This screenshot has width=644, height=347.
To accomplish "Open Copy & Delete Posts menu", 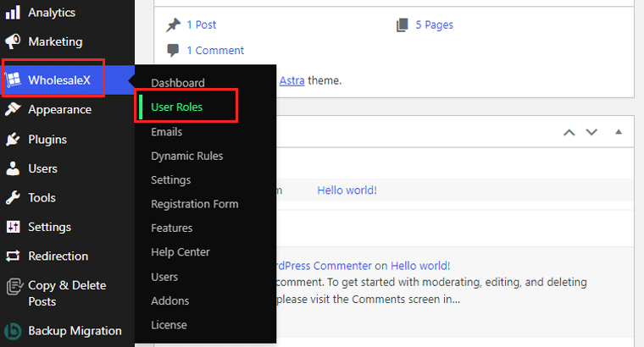I will pos(67,294).
